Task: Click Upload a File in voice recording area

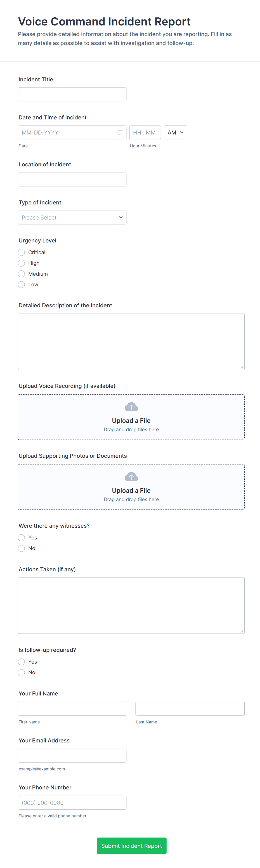Action: coord(131,421)
